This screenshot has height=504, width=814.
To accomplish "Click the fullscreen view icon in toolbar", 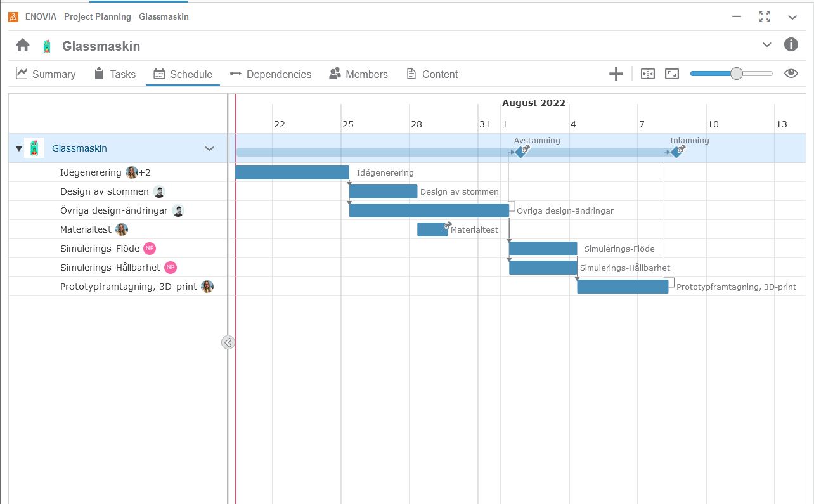I will 671,74.
